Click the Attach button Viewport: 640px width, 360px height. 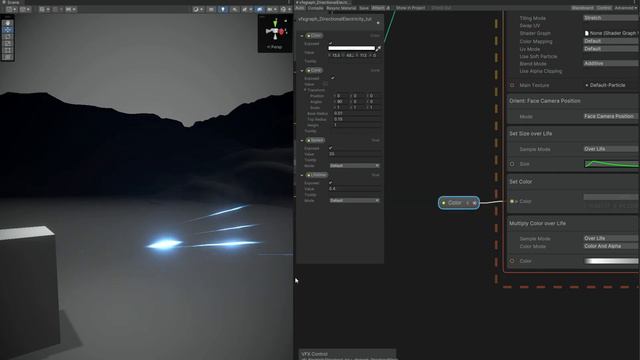pos(378,8)
